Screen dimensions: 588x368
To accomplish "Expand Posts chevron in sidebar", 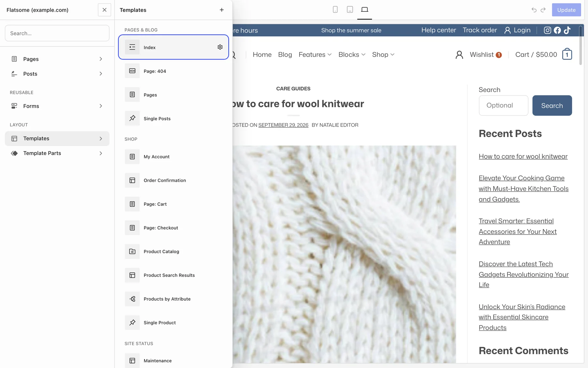I will tap(101, 74).
